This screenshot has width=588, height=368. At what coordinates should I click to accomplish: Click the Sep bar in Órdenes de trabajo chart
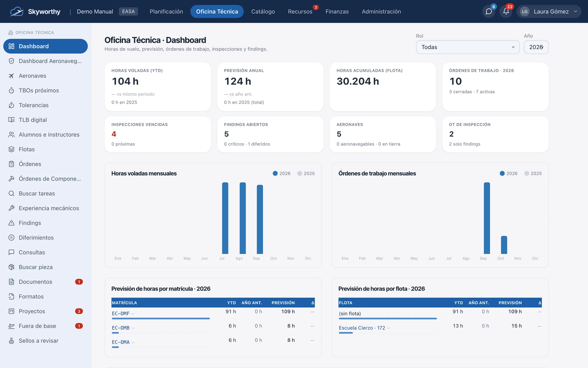pos(487,218)
